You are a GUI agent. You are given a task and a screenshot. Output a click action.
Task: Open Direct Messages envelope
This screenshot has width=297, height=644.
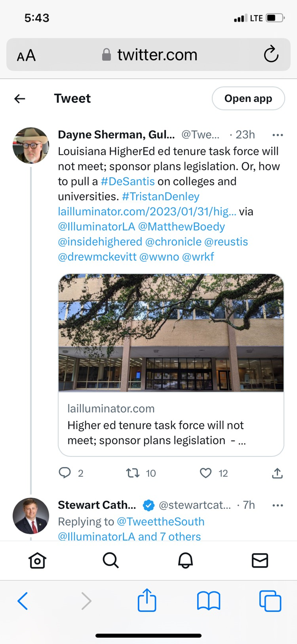[260, 560]
